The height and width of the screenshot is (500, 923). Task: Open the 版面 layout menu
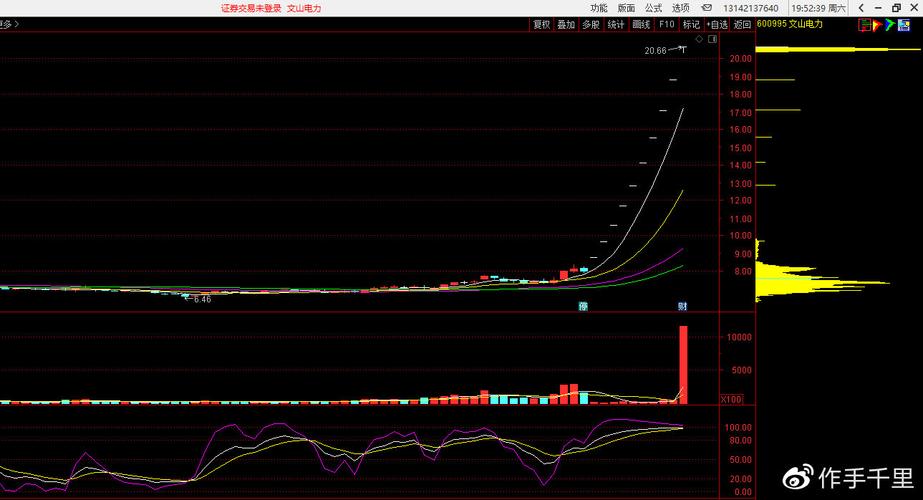point(626,8)
